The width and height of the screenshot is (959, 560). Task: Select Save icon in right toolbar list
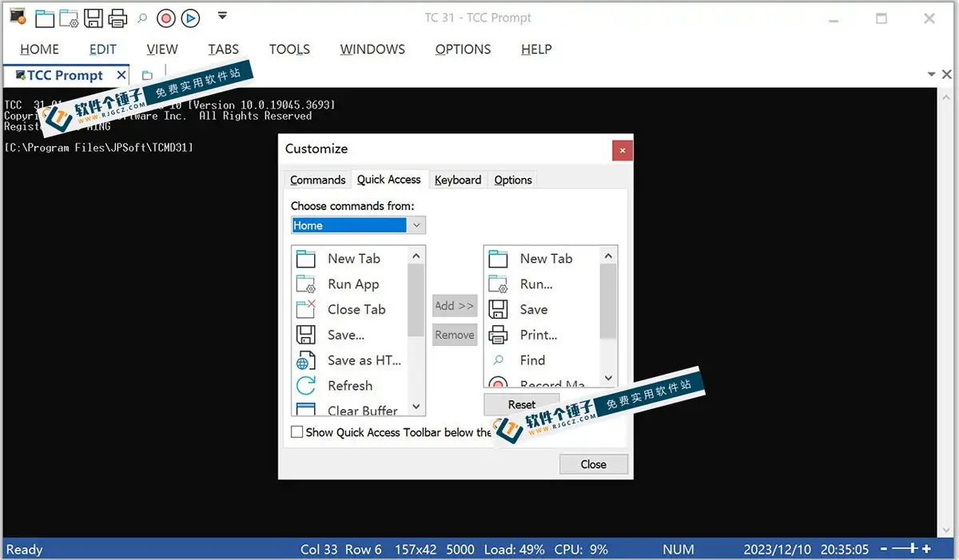tap(498, 309)
